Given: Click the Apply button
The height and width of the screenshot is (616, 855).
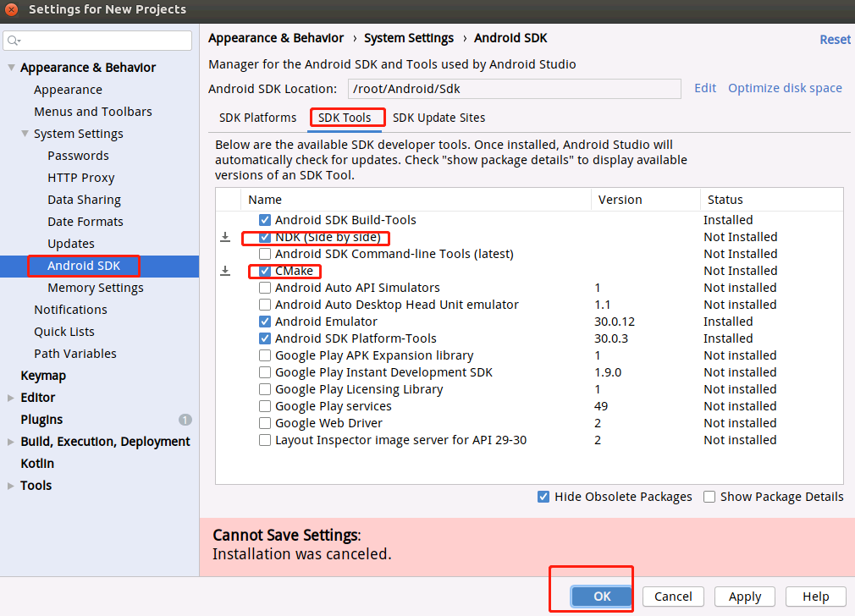Looking at the screenshot, I should tap(744, 596).
